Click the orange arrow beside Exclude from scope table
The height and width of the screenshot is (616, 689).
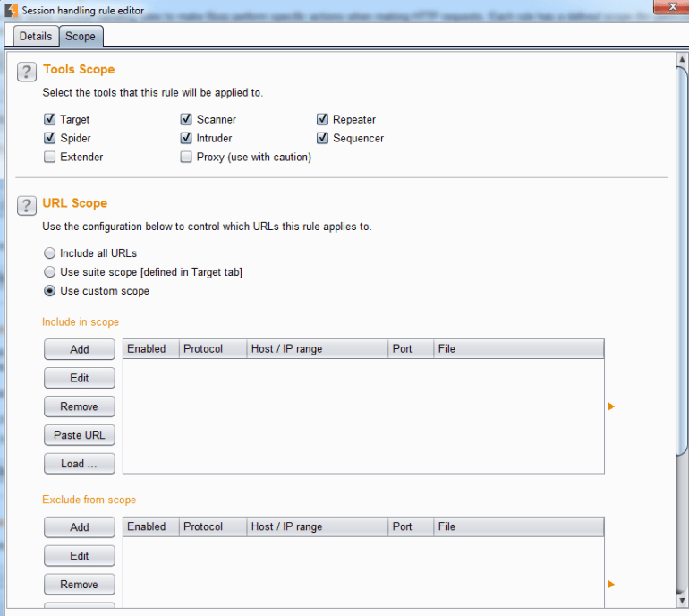coord(611,584)
